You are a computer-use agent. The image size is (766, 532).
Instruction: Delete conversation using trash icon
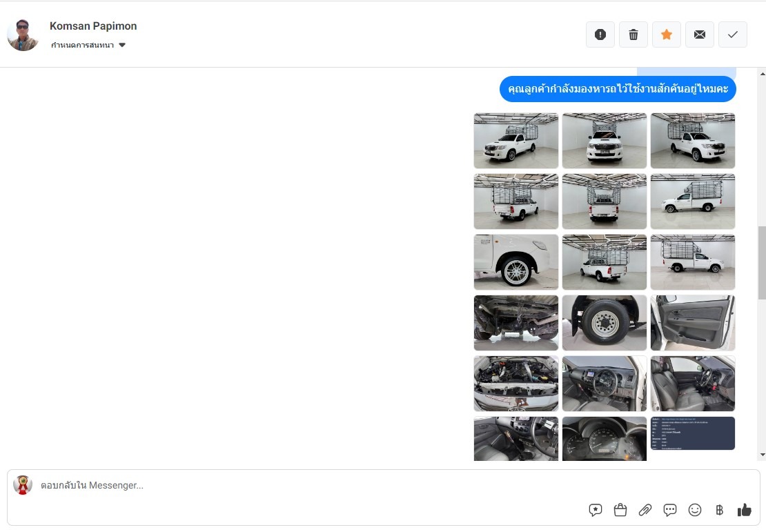(x=633, y=35)
